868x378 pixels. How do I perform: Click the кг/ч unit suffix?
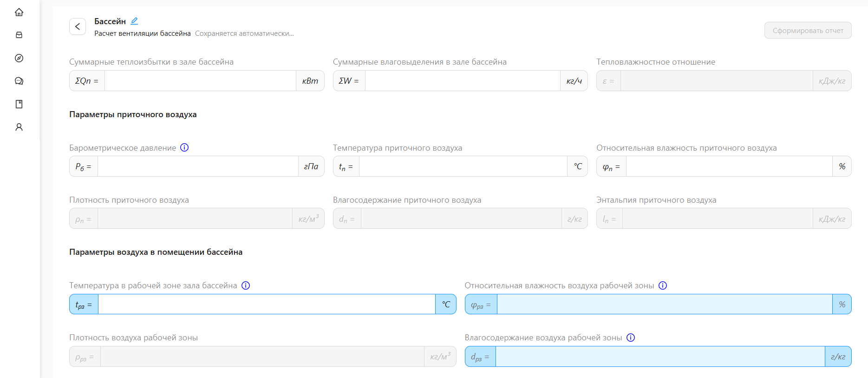coord(574,81)
